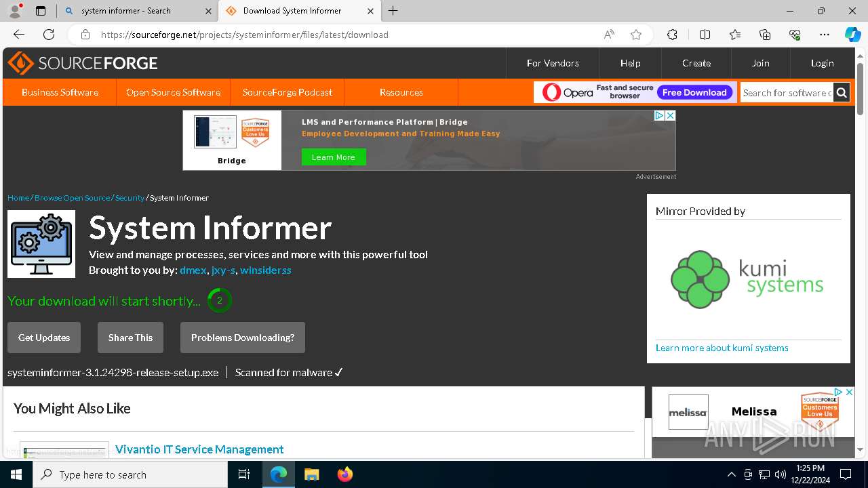The image size is (868, 488).
Task: Click Help in top navigation
Action: coord(631,63)
